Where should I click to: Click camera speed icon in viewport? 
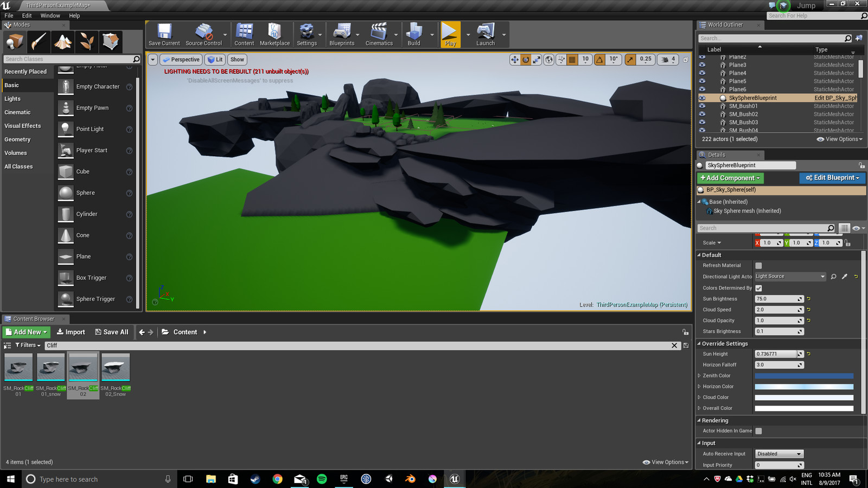pyautogui.click(x=665, y=60)
